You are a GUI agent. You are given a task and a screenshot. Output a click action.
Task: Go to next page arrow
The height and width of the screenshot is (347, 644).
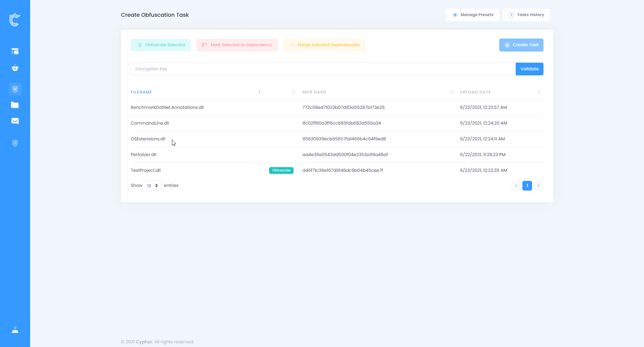538,186
